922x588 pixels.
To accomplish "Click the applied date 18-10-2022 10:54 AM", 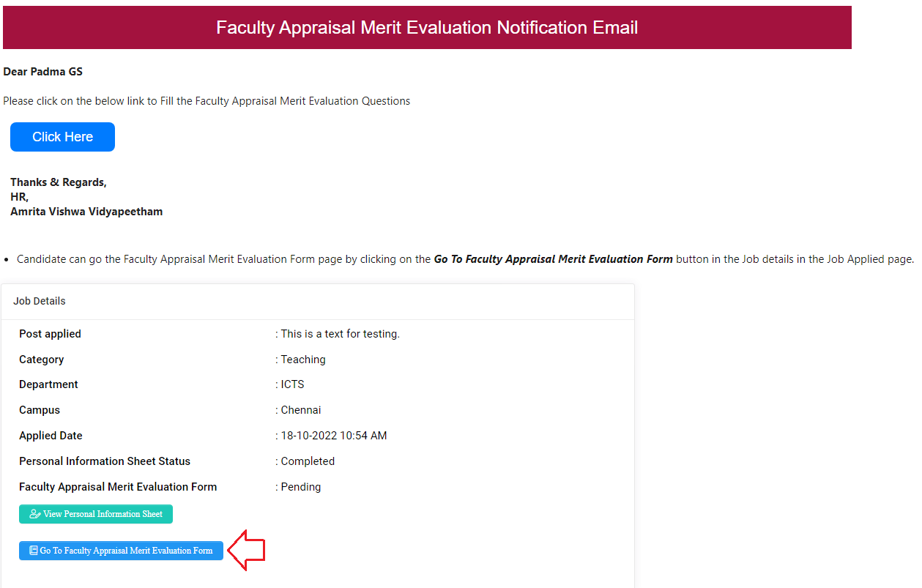I will [x=333, y=436].
